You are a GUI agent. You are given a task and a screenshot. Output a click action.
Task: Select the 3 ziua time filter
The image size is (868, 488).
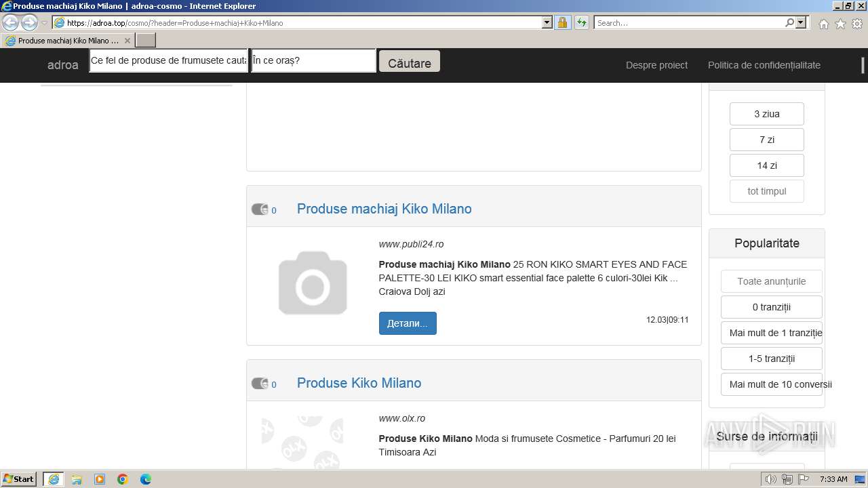767,114
